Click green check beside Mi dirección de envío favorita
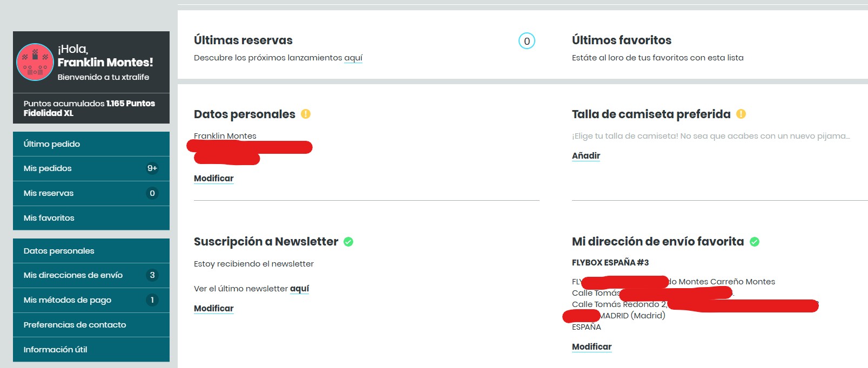Screen dimensions: 868x368 pos(755,242)
